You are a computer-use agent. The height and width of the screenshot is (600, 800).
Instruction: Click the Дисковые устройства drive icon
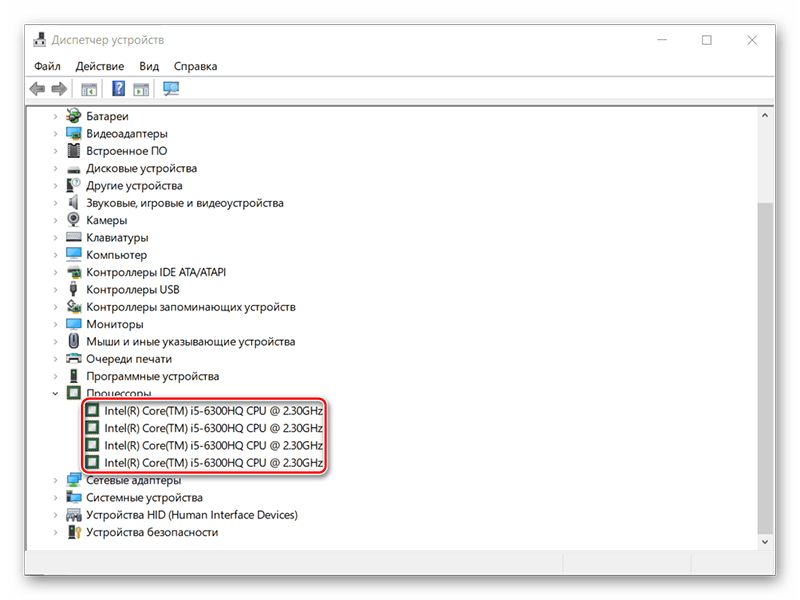74,169
